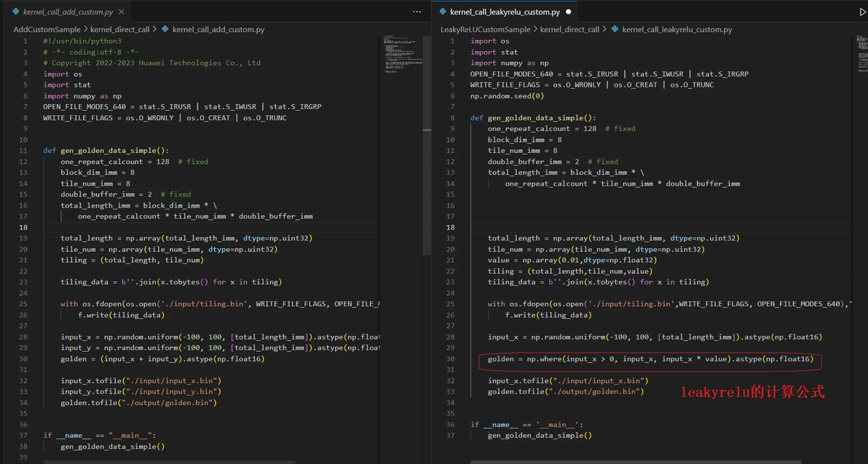
Task: Click 'golden = (input_x + input_y)' line
Action: pyautogui.click(x=163, y=359)
